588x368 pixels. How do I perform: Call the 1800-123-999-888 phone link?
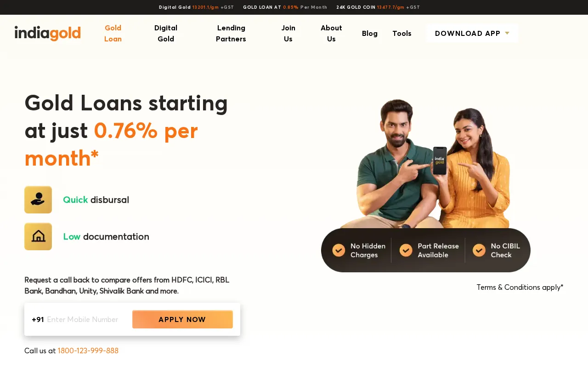88,351
